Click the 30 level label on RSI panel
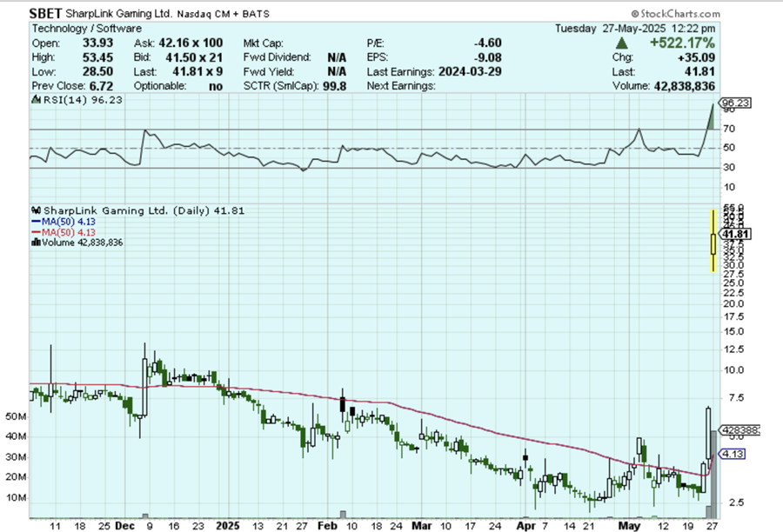Image resolution: width=783 pixels, height=532 pixels. pyautogui.click(x=729, y=167)
